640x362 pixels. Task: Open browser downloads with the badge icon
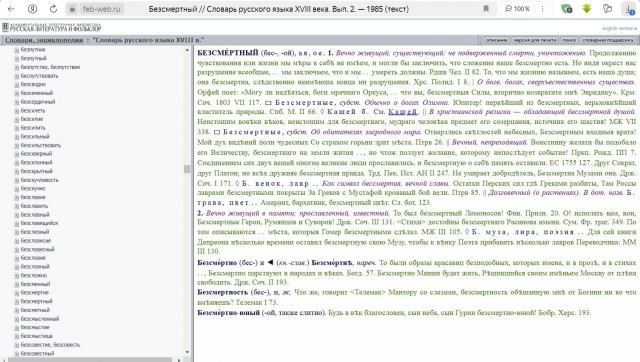(x=630, y=9)
